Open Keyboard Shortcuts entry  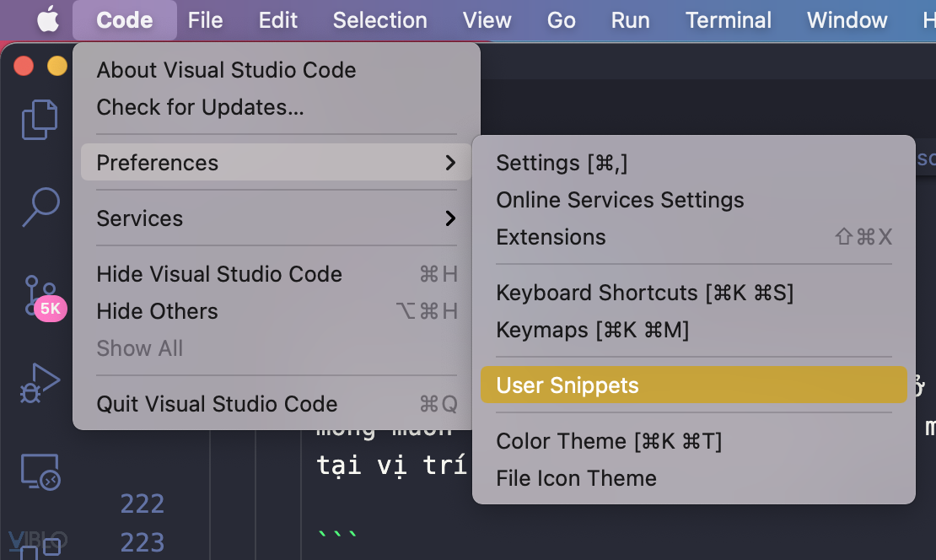[x=644, y=293]
